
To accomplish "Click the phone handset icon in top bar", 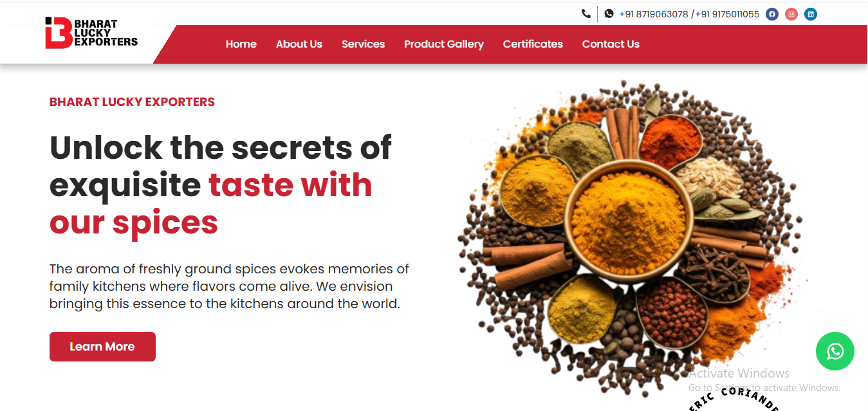I will coord(586,14).
